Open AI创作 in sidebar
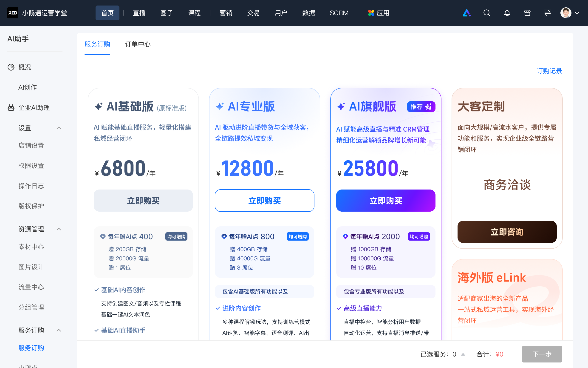The width and height of the screenshot is (588, 368). point(28,87)
